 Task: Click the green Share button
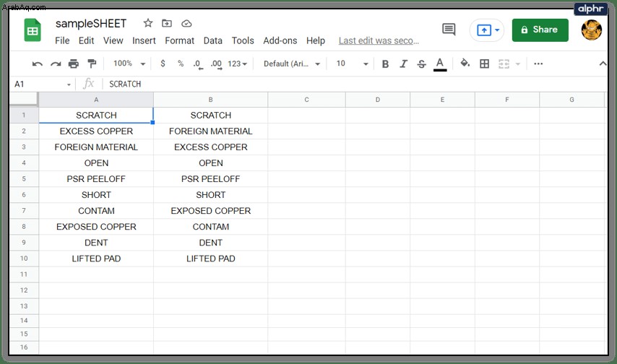point(540,30)
